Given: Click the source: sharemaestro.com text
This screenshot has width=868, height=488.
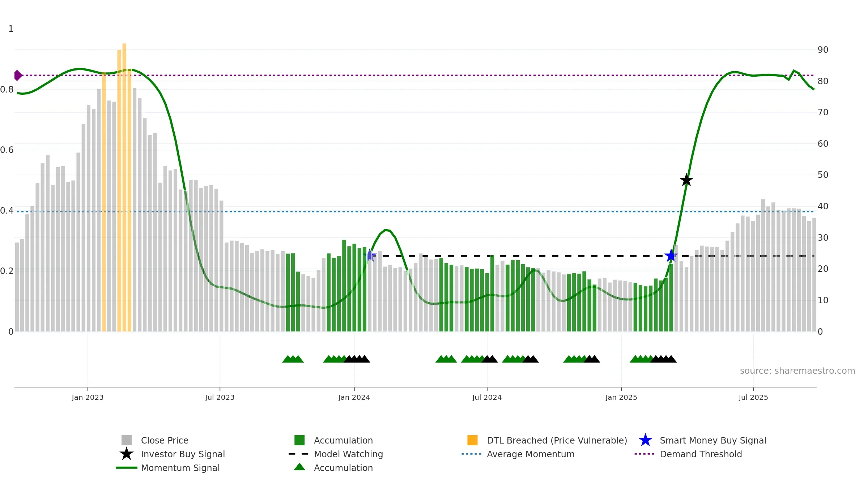Looking at the screenshot, I should tap(797, 371).
